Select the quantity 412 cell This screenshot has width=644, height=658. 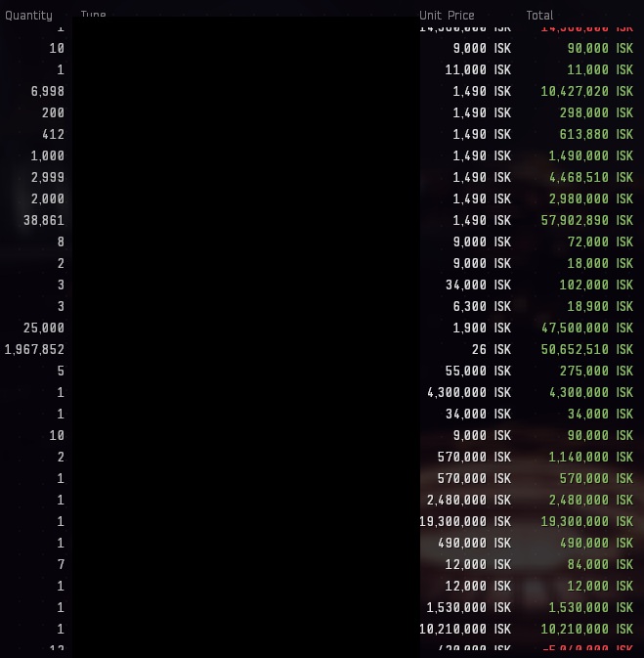click(53, 134)
